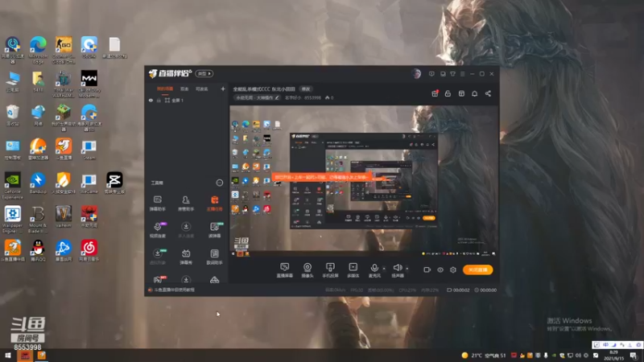Viewport: 644px width, 362px height.
Task: Collapse the 工具箱 toolbox with round button
Action: pos(219,183)
